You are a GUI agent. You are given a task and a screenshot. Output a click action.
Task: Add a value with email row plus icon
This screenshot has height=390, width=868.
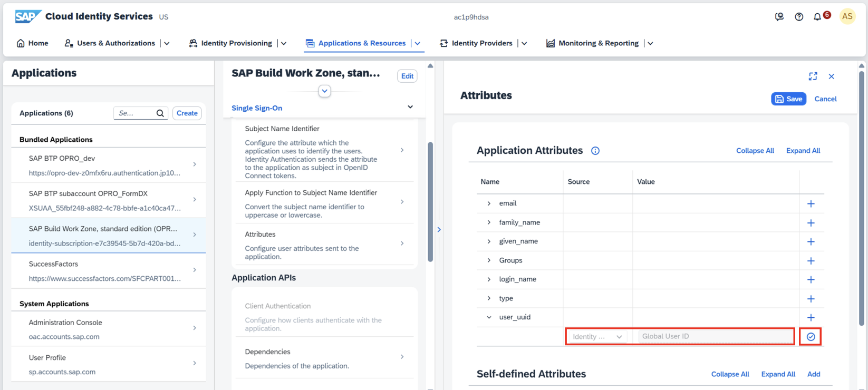point(811,204)
